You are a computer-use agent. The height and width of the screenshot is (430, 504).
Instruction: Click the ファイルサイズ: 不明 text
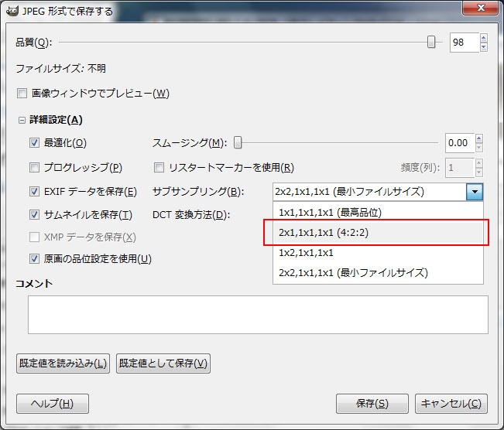60,68
